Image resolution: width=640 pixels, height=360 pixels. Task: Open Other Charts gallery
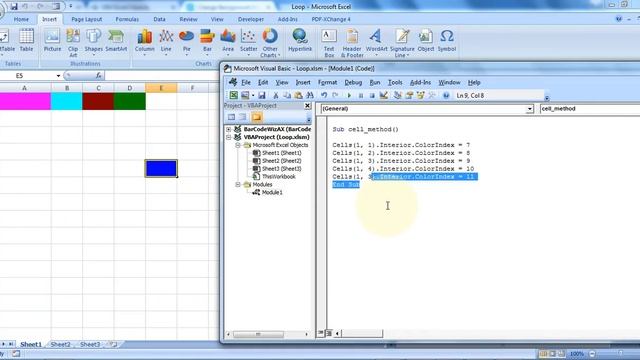pos(270,43)
